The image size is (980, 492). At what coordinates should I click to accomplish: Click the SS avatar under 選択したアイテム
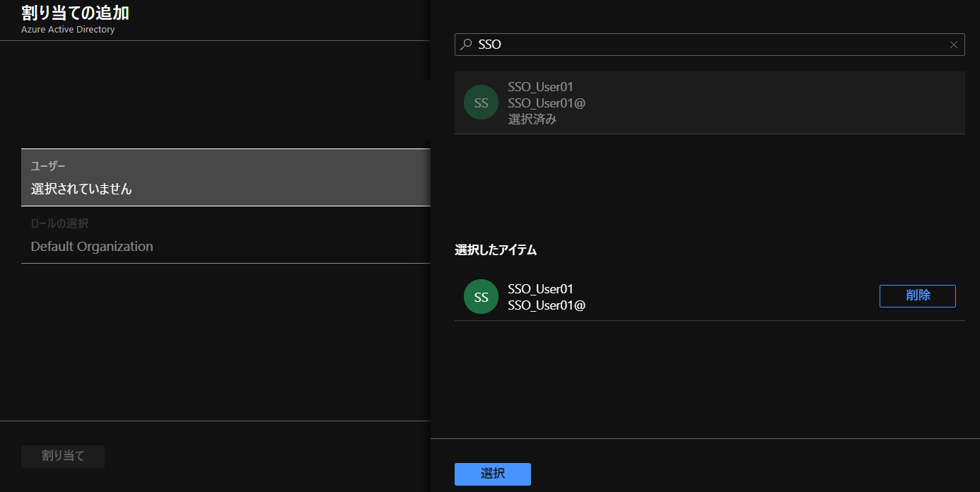point(481,297)
